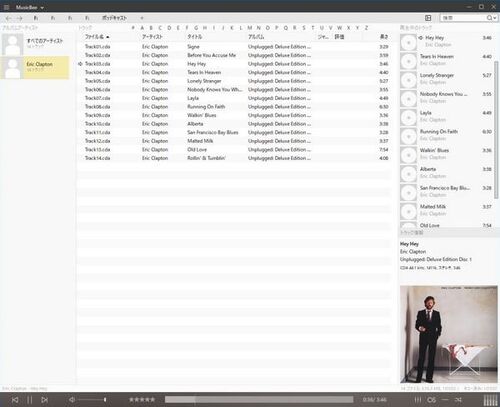500x407 pixels.
Task: Open the hamburger menu in title bar
Action: 6,7
